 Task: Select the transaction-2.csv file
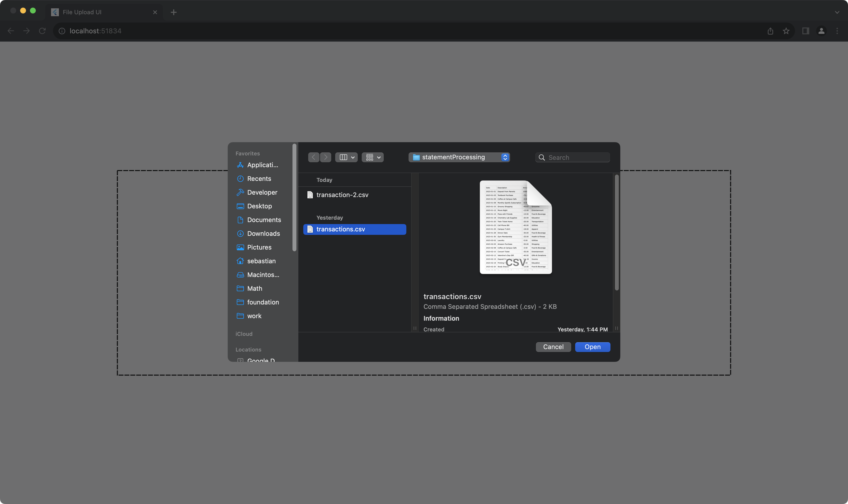pos(342,195)
